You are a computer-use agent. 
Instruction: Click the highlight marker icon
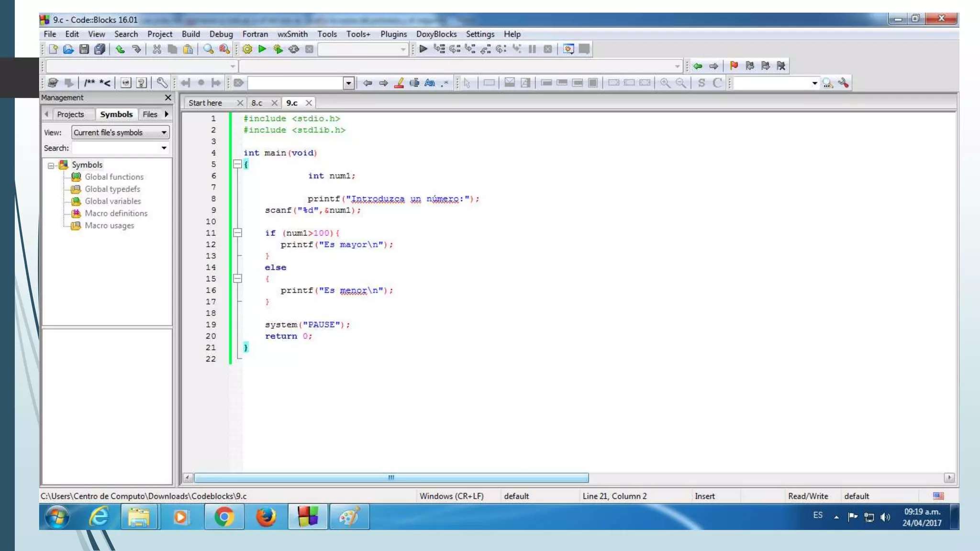[399, 83]
